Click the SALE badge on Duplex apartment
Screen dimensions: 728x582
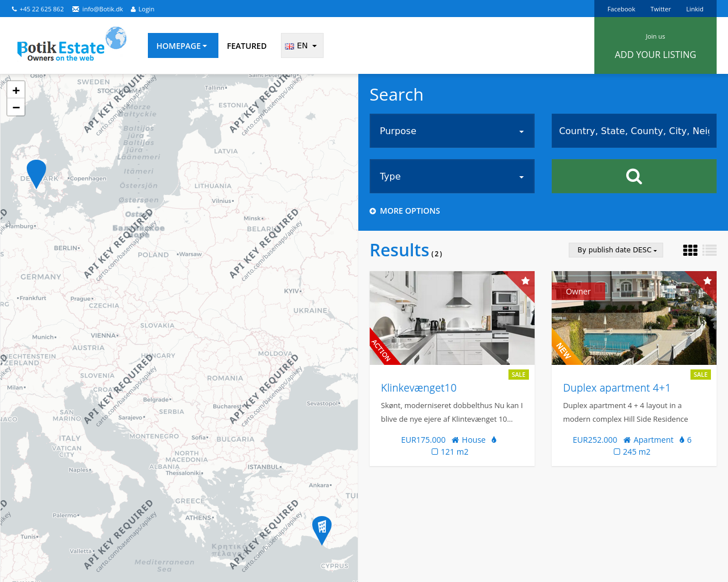point(701,375)
